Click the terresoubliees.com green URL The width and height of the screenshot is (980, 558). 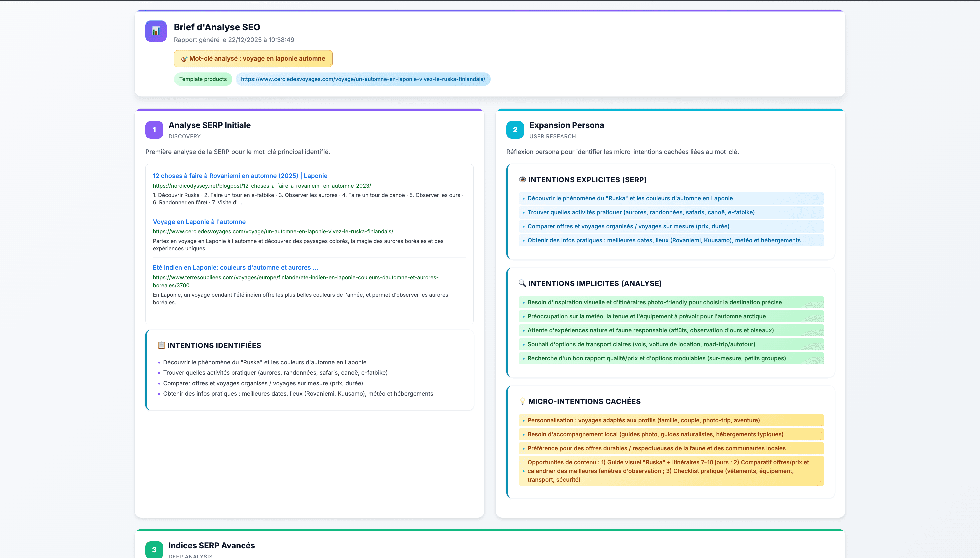pyautogui.click(x=295, y=277)
